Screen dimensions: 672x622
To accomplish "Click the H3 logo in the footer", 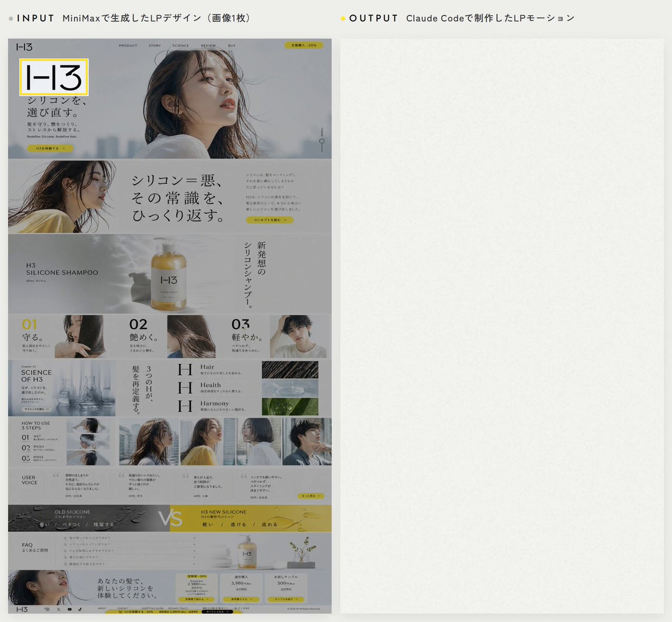I will click(x=22, y=609).
